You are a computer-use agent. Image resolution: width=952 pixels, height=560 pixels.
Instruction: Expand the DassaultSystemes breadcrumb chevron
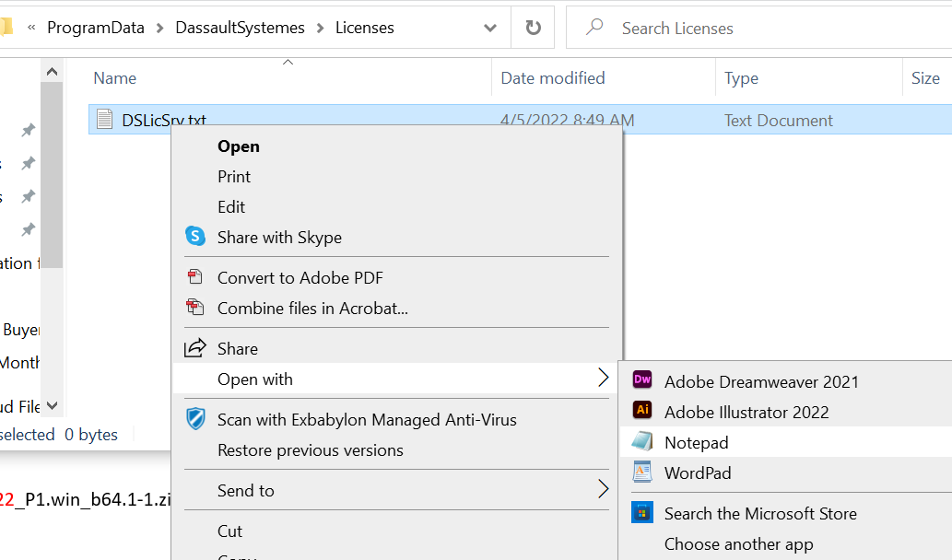point(320,28)
